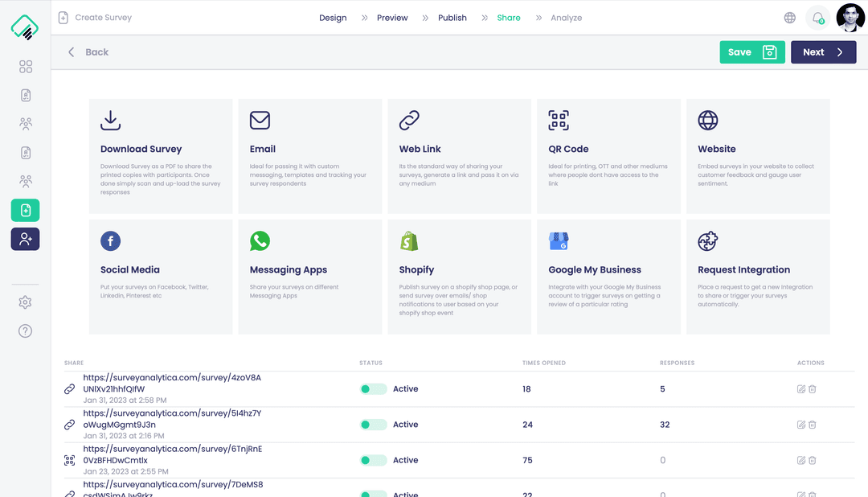This screenshot has height=497, width=868.
Task: Toggle Active status for first survey link
Action: pyautogui.click(x=373, y=389)
